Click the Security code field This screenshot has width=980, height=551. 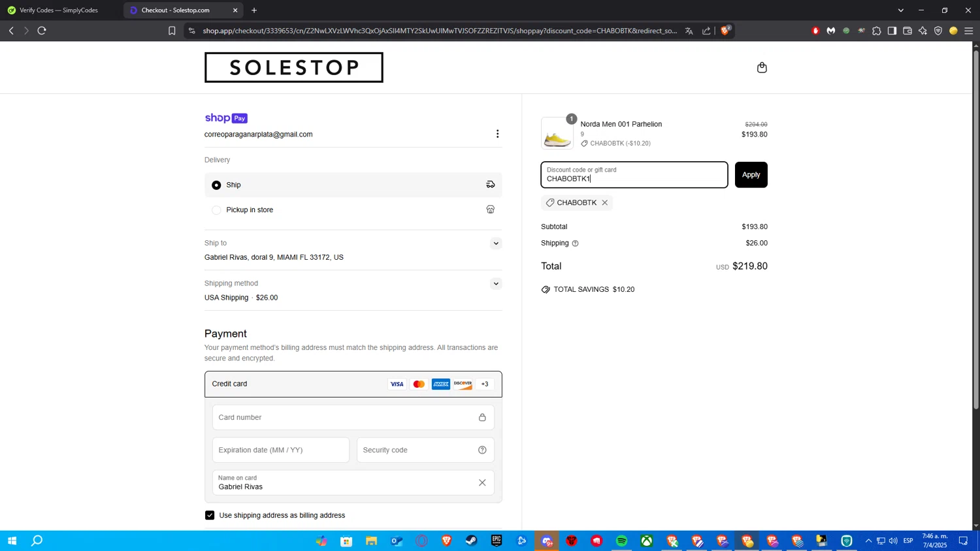click(x=425, y=450)
